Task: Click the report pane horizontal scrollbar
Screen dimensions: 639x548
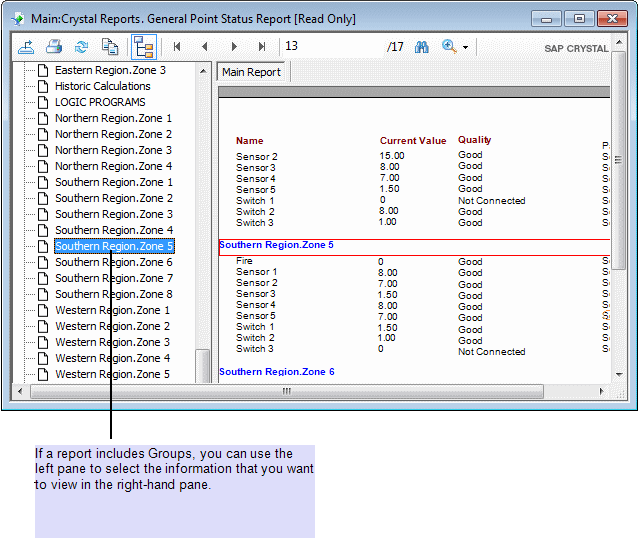Action: [x=287, y=391]
